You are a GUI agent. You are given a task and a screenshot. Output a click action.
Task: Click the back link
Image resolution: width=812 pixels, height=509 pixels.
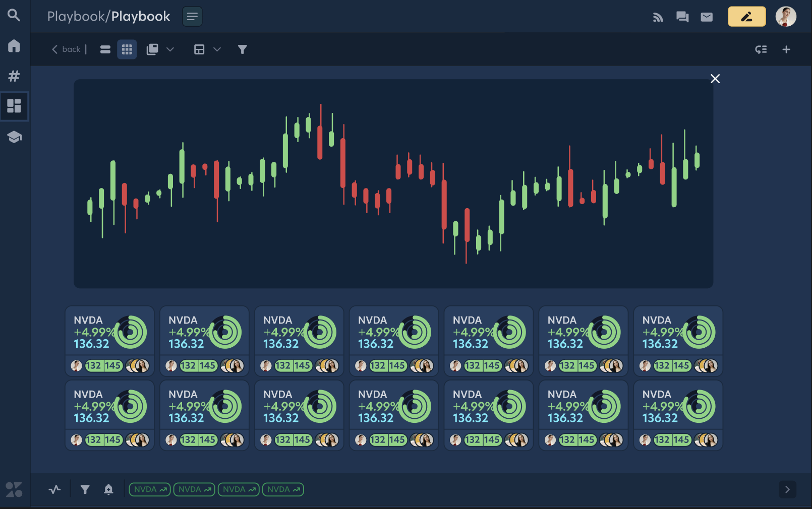(66, 49)
